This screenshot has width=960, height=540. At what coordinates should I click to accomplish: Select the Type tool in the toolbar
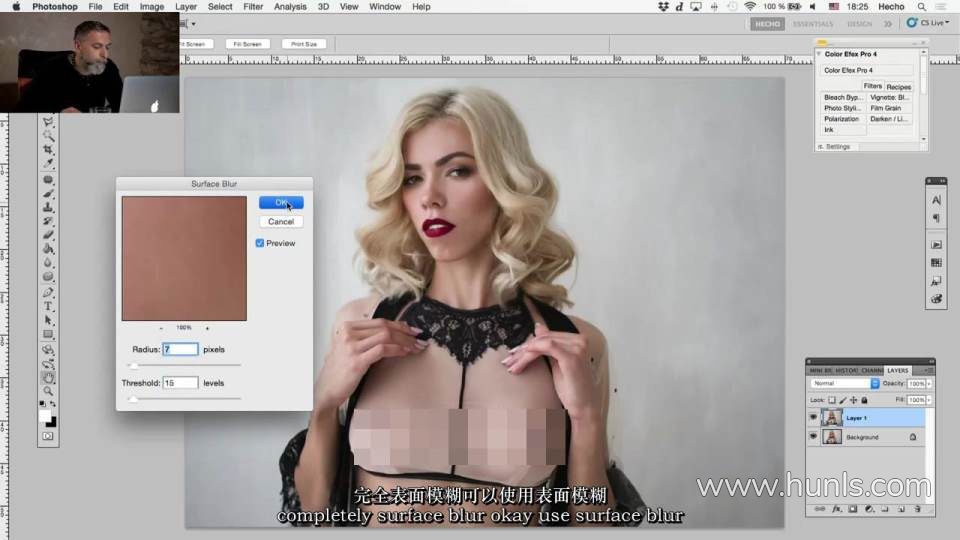click(48, 306)
